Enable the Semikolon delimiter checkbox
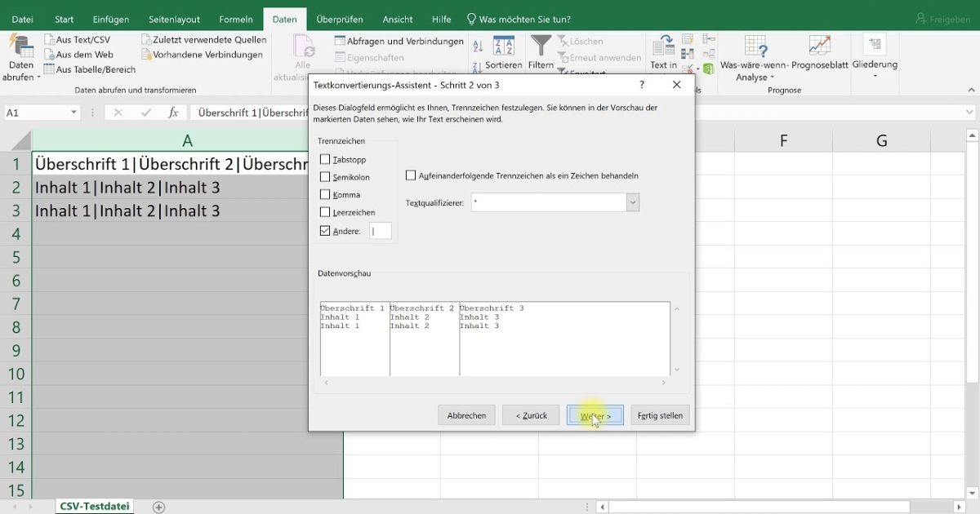Image resolution: width=980 pixels, height=514 pixels. [326, 177]
